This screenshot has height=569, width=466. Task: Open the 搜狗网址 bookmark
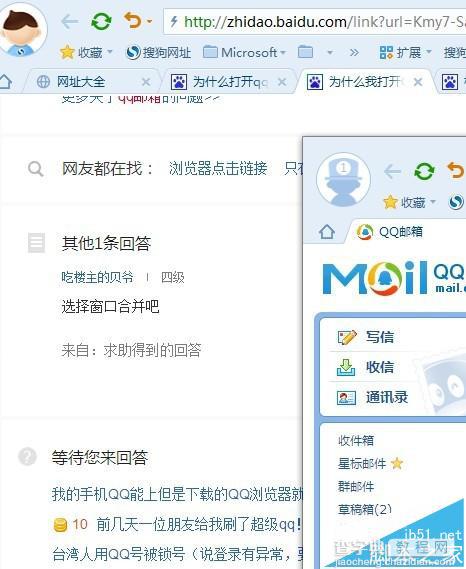point(158,53)
